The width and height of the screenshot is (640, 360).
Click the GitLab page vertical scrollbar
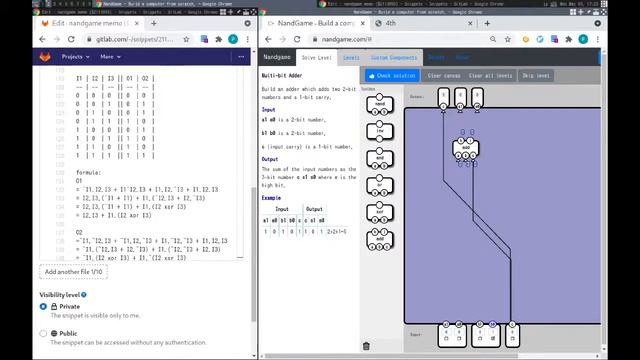253,254
